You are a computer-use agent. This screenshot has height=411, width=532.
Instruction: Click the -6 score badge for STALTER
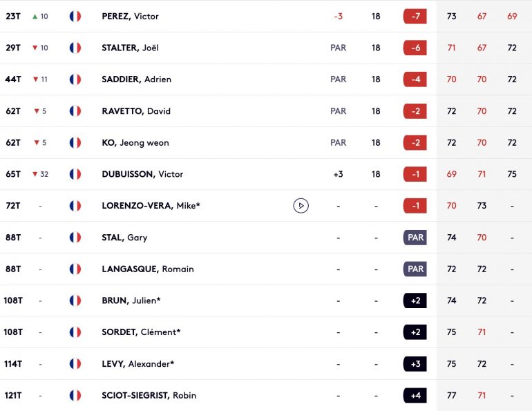click(415, 48)
